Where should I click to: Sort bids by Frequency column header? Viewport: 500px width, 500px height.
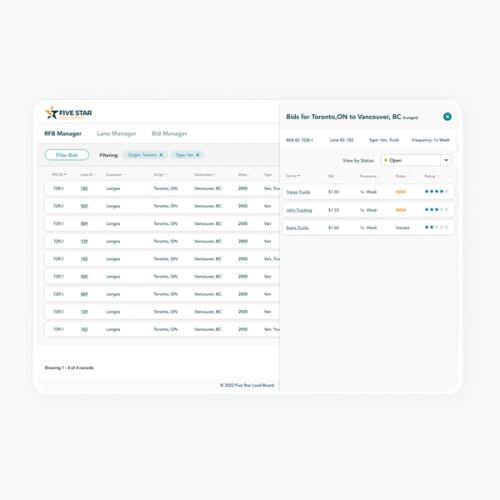point(370,176)
